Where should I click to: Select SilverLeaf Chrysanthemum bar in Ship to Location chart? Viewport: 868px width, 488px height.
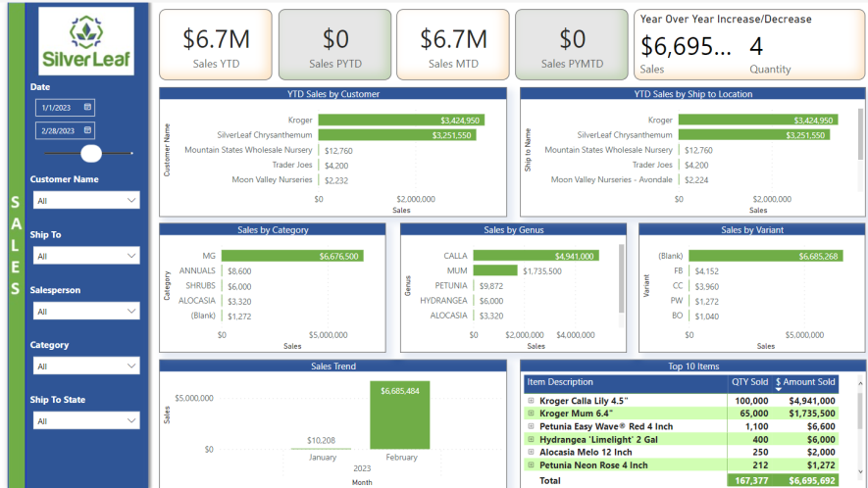[754, 135]
